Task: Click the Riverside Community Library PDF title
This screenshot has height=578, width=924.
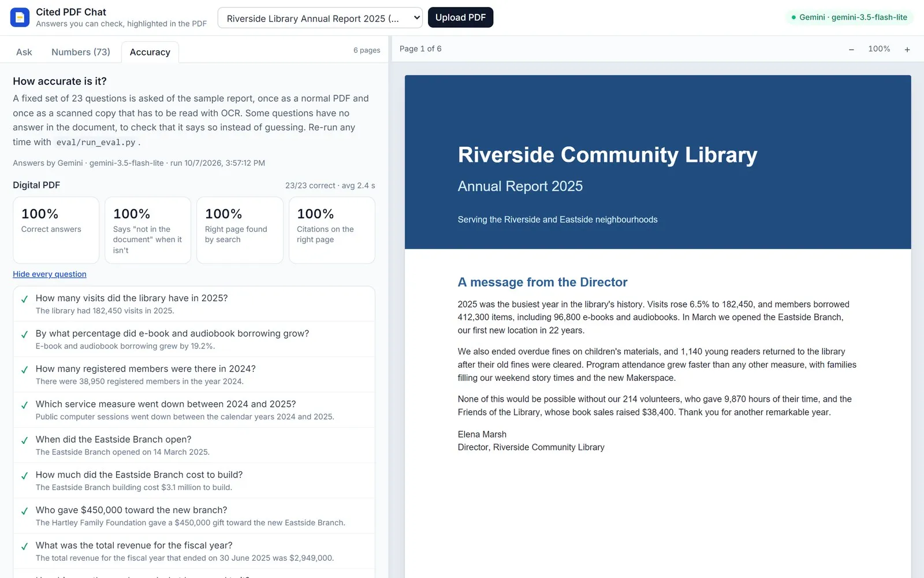Action: (x=608, y=155)
